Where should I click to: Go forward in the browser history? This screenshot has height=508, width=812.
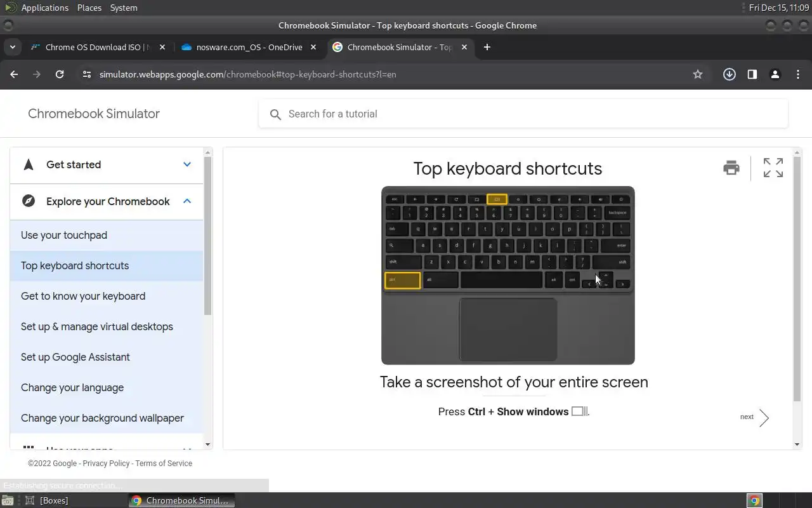pyautogui.click(x=37, y=74)
